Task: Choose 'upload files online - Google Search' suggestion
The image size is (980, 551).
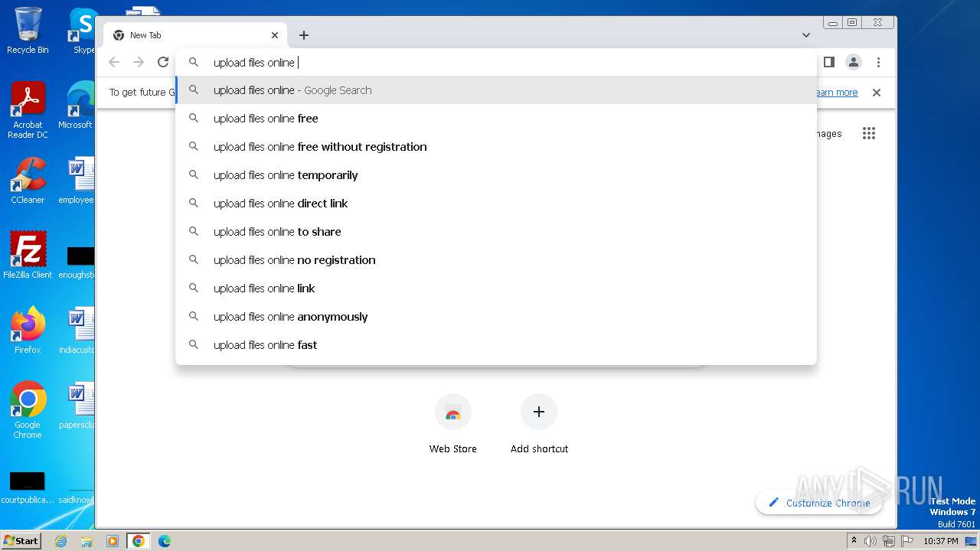Action: point(496,90)
